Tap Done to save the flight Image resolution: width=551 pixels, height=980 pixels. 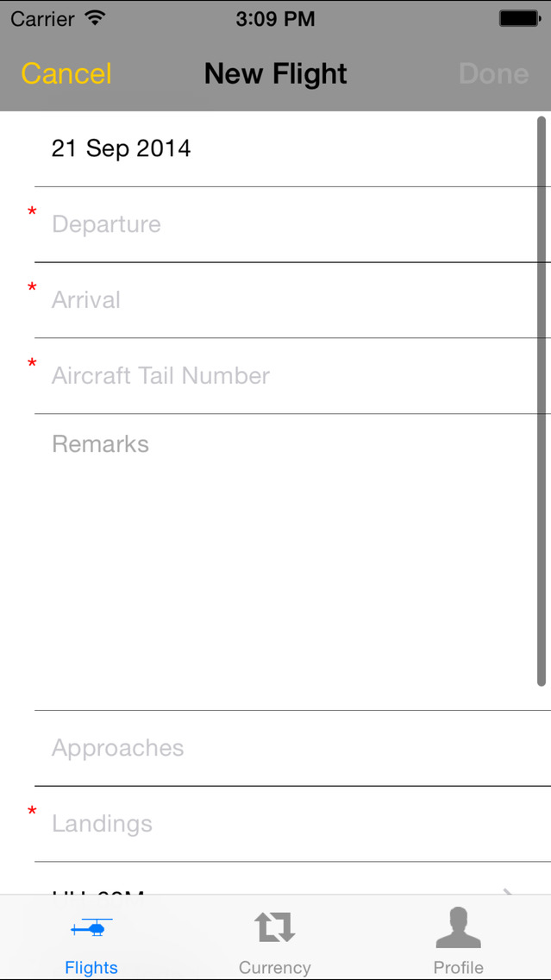click(x=493, y=74)
